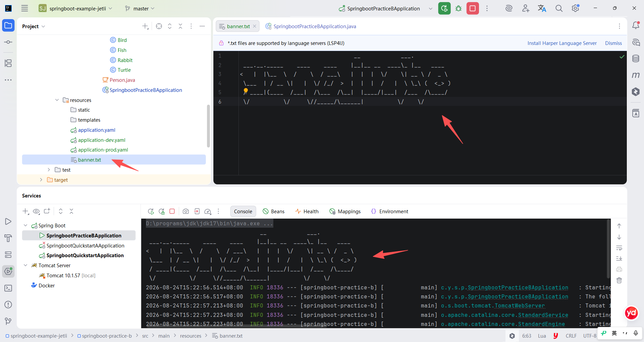Toggle scroll to end in console

(619, 259)
